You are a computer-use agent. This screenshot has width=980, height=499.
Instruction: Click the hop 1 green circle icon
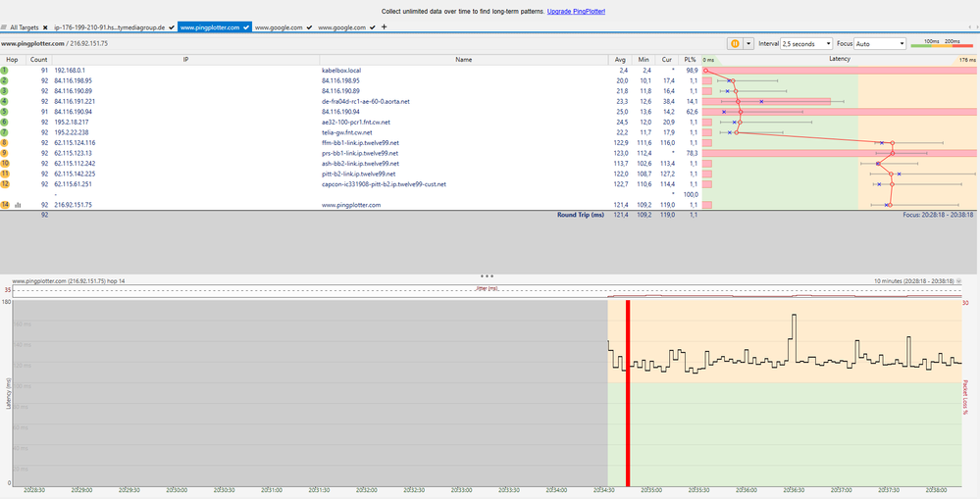click(x=4, y=71)
